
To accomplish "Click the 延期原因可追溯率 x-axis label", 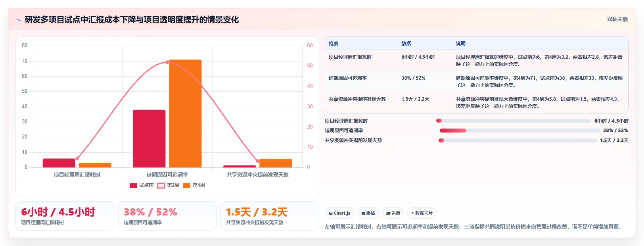I will 167,175.
